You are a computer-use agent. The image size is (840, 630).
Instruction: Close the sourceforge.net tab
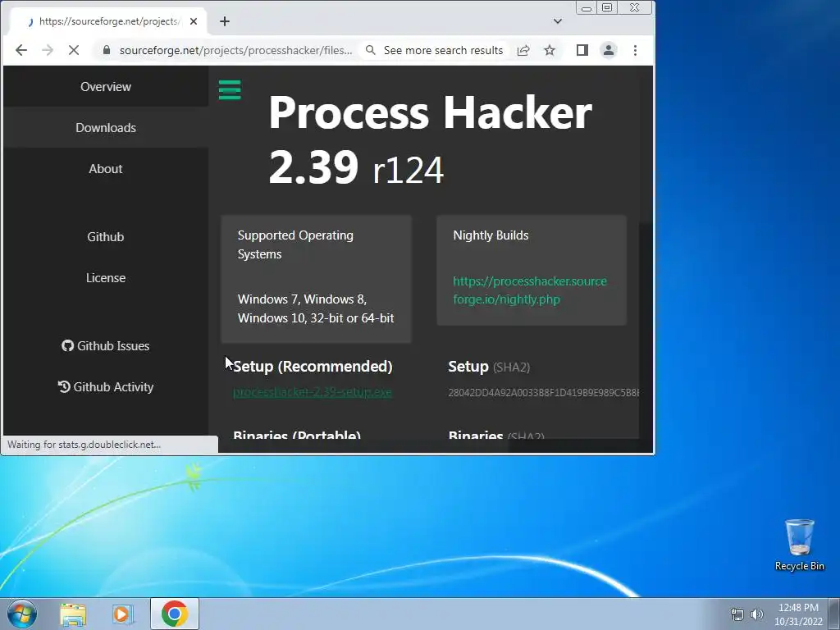tap(194, 21)
